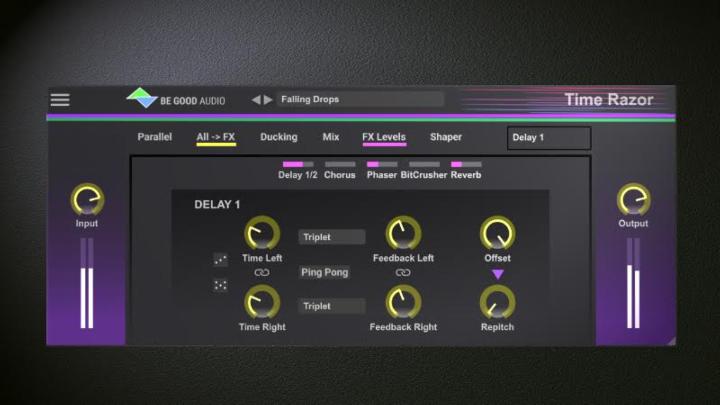The image size is (720, 405).
Task: Click the DELAY 1 section title
Action: point(217,204)
